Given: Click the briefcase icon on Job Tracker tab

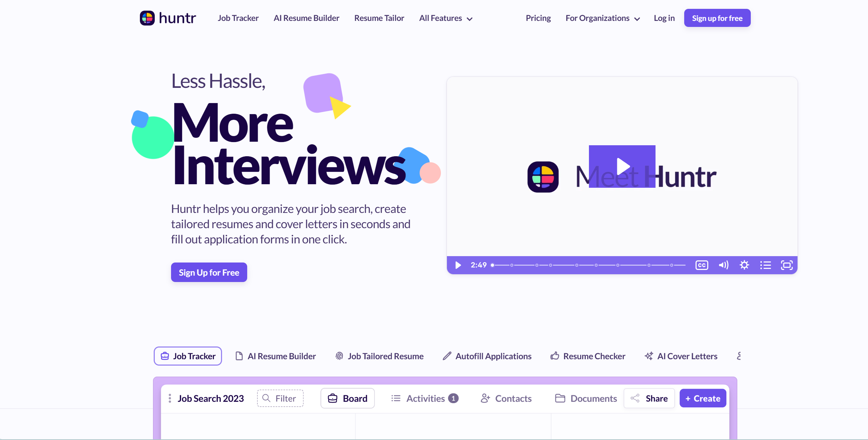Looking at the screenshot, I should (x=165, y=356).
